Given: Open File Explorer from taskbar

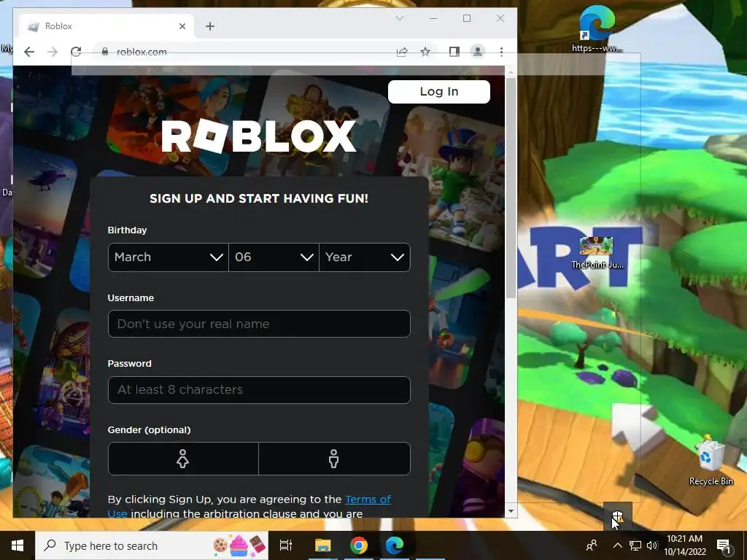Looking at the screenshot, I should (x=322, y=545).
